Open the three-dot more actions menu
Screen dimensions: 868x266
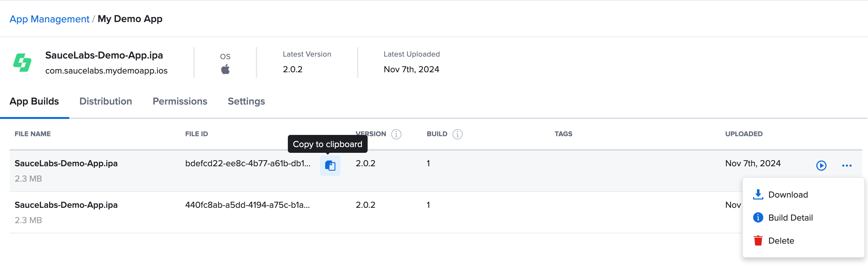click(x=846, y=165)
